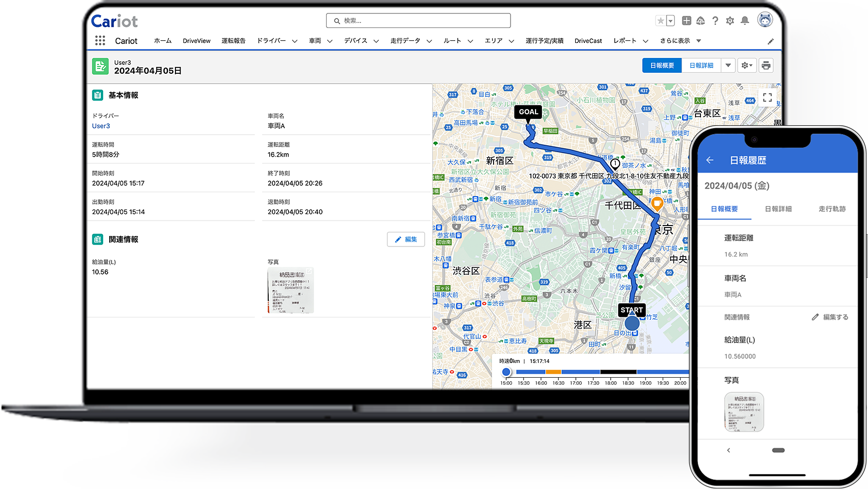
Task: Click the edit navigation pencil icon
Action: click(771, 41)
